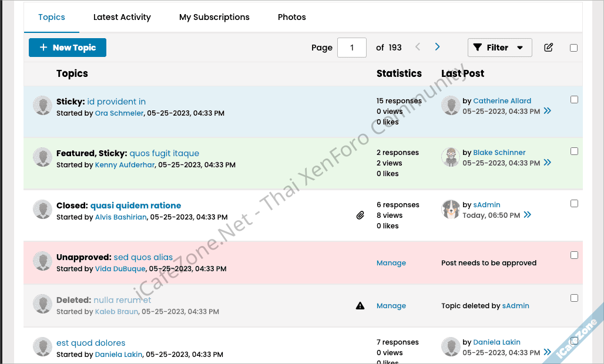This screenshot has height=364, width=604.
Task: Open Manage menu for deleted topic
Action: 391,306
